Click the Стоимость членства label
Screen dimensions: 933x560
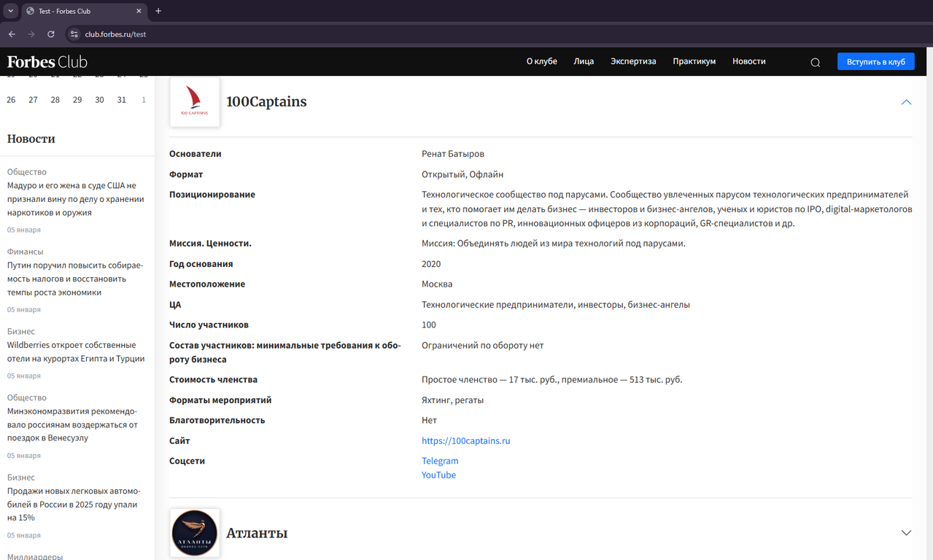click(213, 380)
